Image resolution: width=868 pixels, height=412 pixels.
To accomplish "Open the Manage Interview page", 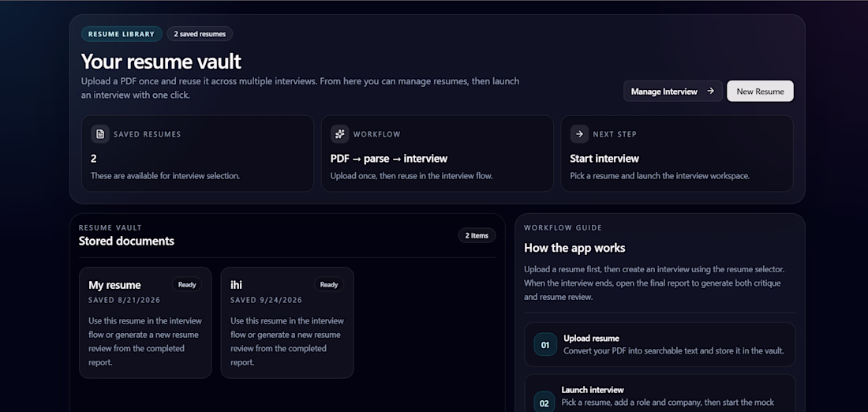I will (x=672, y=92).
